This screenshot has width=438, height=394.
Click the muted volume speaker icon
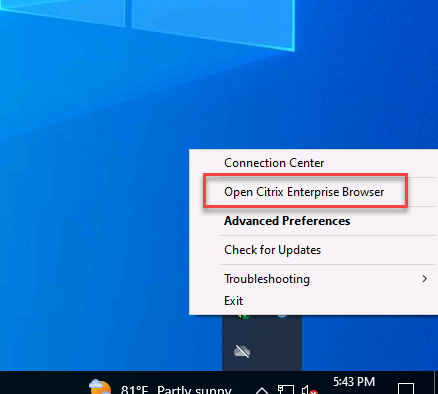click(x=309, y=390)
